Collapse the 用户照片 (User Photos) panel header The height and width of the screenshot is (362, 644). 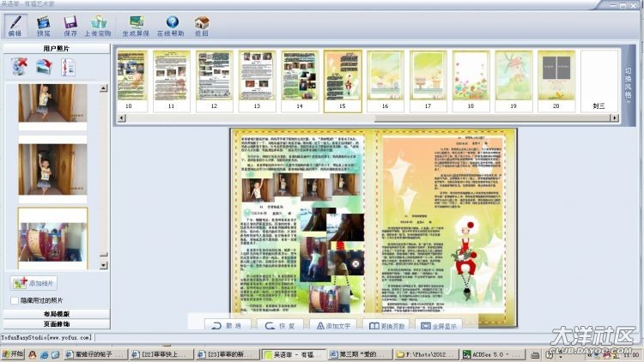(57, 49)
